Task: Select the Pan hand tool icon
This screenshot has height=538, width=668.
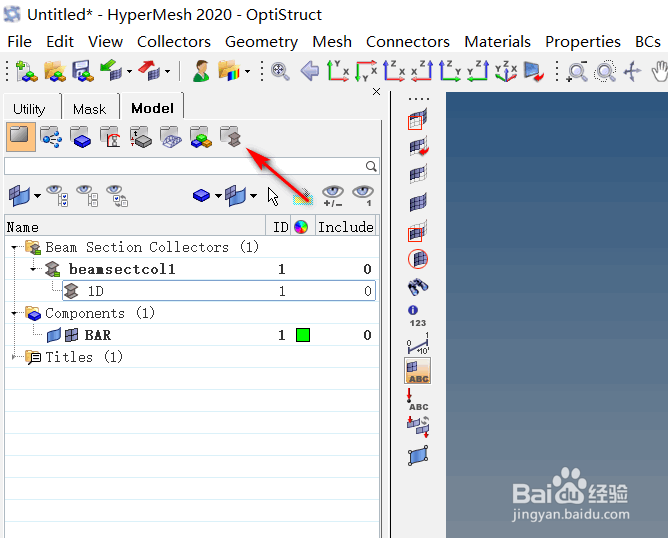Action: (x=659, y=71)
